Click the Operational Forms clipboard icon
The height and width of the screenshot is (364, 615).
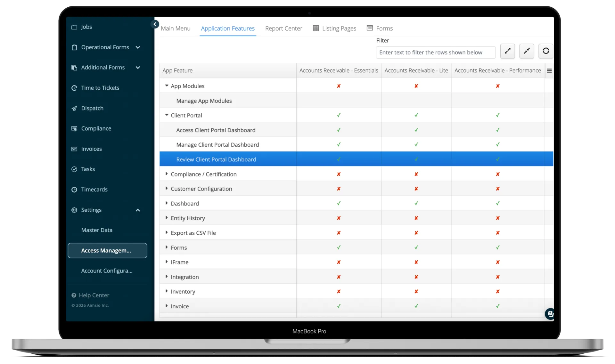(74, 47)
